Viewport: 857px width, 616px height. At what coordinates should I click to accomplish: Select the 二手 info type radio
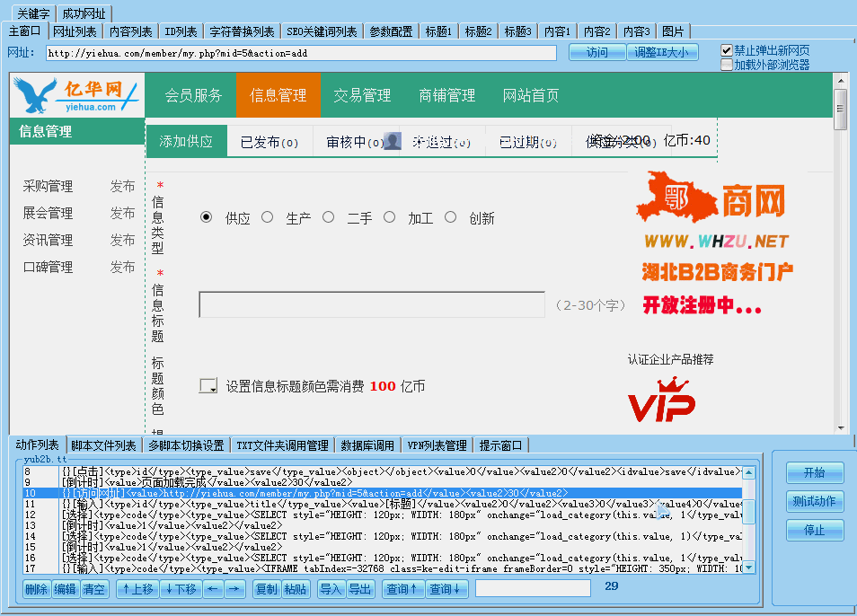click(329, 217)
